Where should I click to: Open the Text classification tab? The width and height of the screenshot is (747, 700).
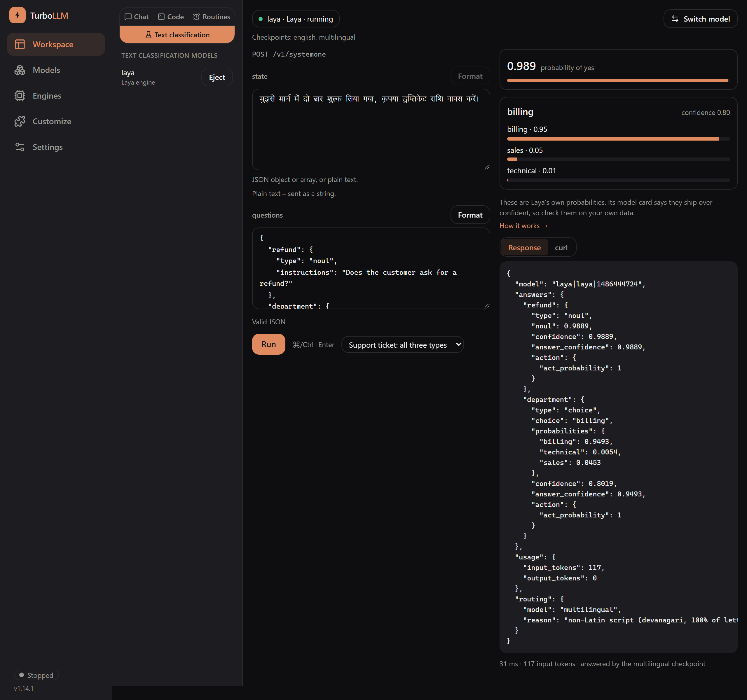point(177,35)
